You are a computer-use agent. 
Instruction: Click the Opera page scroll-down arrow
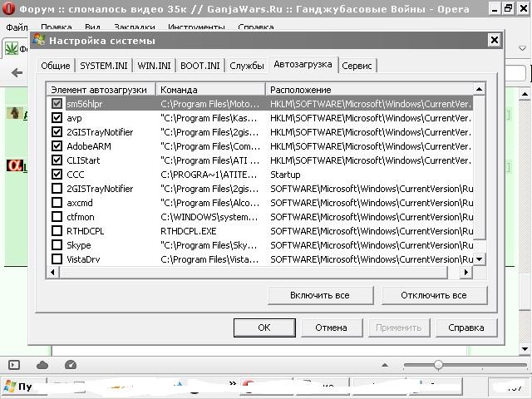525,349
